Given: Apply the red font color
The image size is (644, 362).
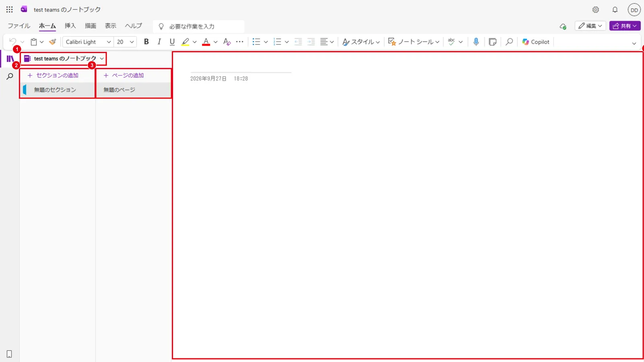Looking at the screenshot, I should 206,41.
